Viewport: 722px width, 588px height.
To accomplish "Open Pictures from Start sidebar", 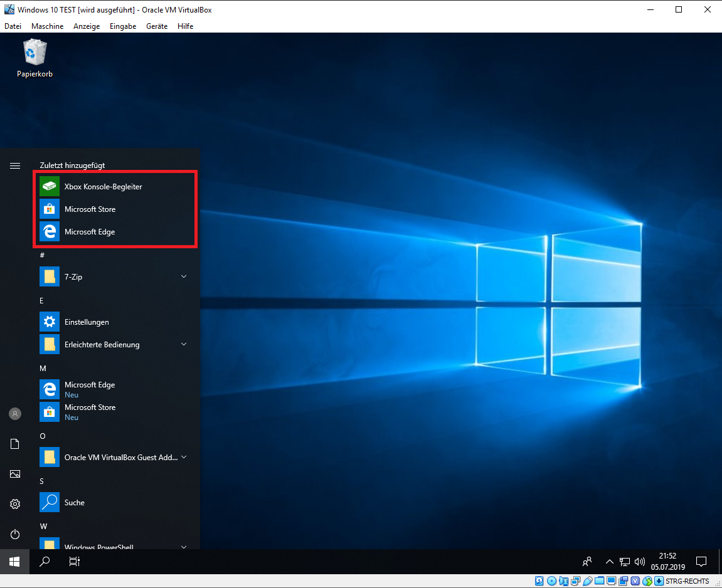I will pyautogui.click(x=14, y=474).
